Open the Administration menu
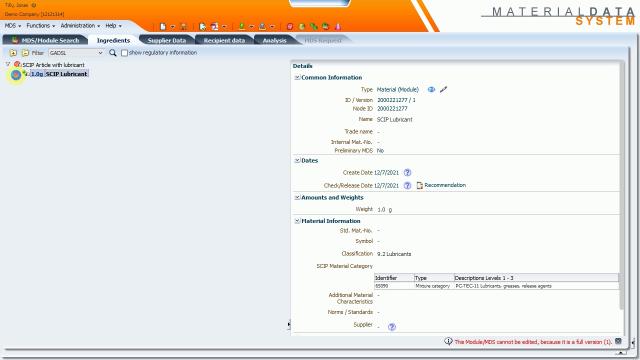This screenshot has width=640, height=360. (x=80, y=26)
